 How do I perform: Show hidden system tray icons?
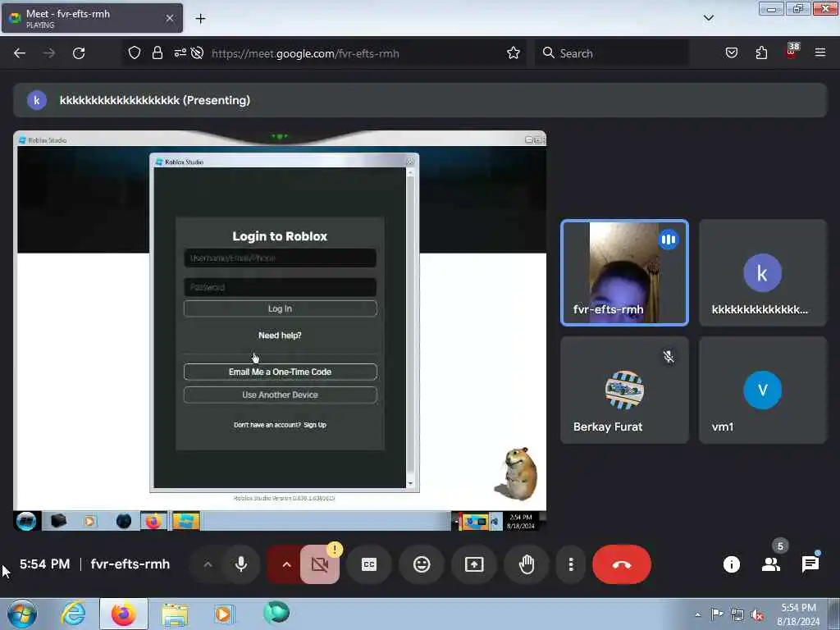coord(697,615)
